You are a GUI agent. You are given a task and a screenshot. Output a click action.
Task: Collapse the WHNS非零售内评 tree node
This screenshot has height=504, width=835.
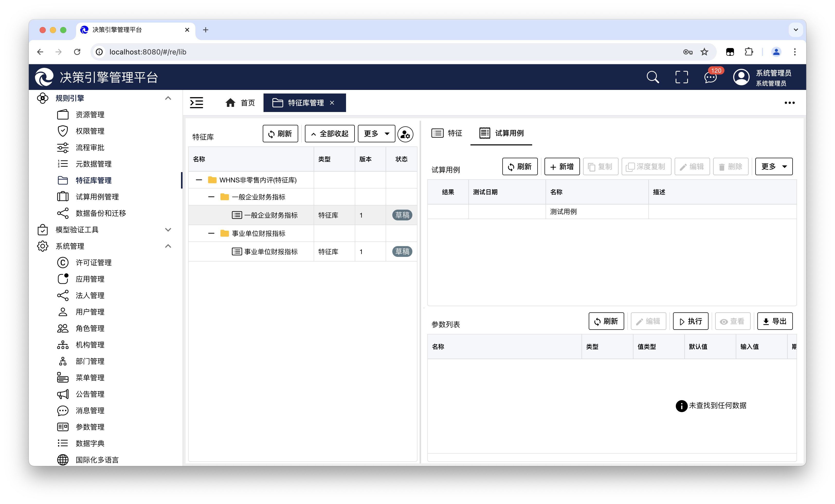(199, 180)
